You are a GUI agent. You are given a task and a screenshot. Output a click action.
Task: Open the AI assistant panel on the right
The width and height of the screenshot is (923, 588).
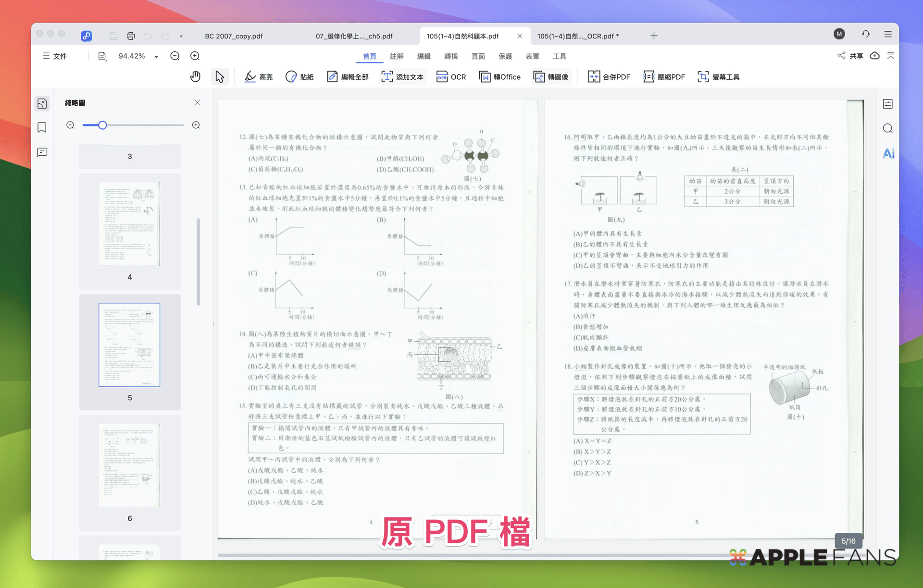click(888, 153)
